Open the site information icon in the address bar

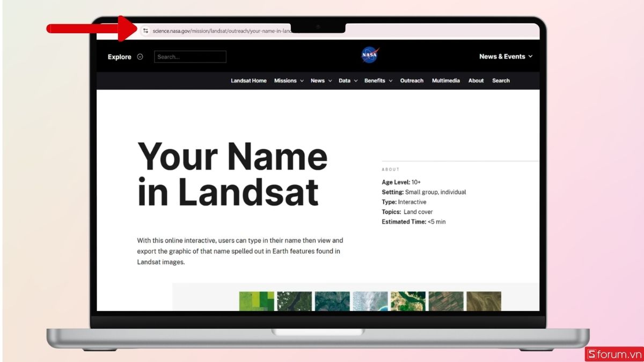pyautogui.click(x=145, y=31)
